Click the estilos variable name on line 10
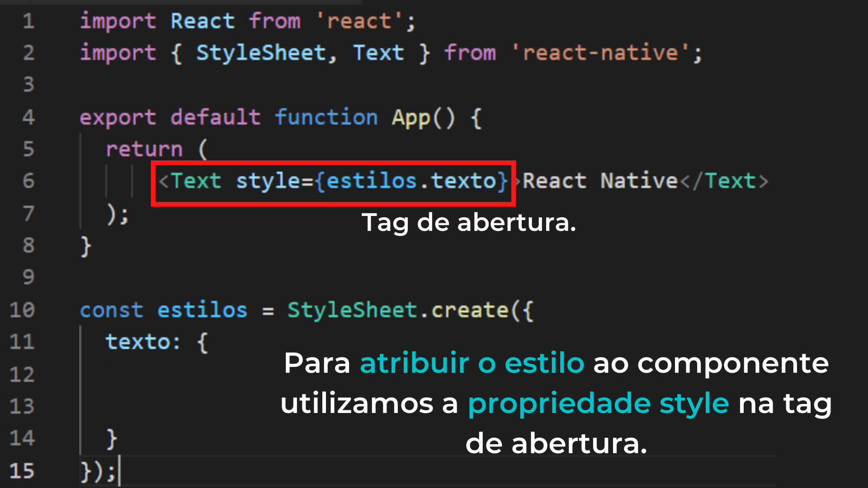The height and width of the screenshot is (488, 868). tap(203, 310)
